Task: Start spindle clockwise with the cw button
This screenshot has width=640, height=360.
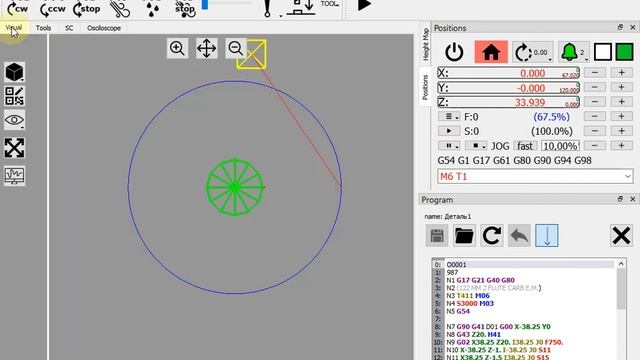Action: click(18, 9)
